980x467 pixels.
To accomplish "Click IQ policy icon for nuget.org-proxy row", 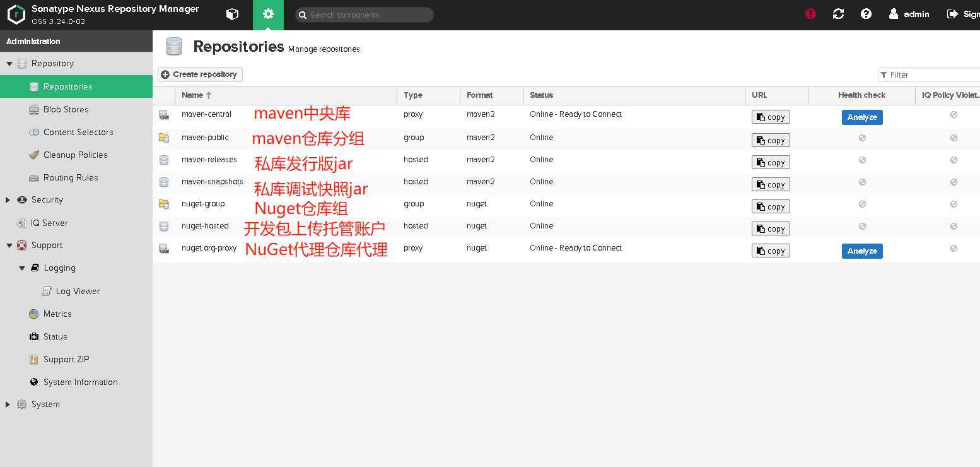I will point(954,249).
